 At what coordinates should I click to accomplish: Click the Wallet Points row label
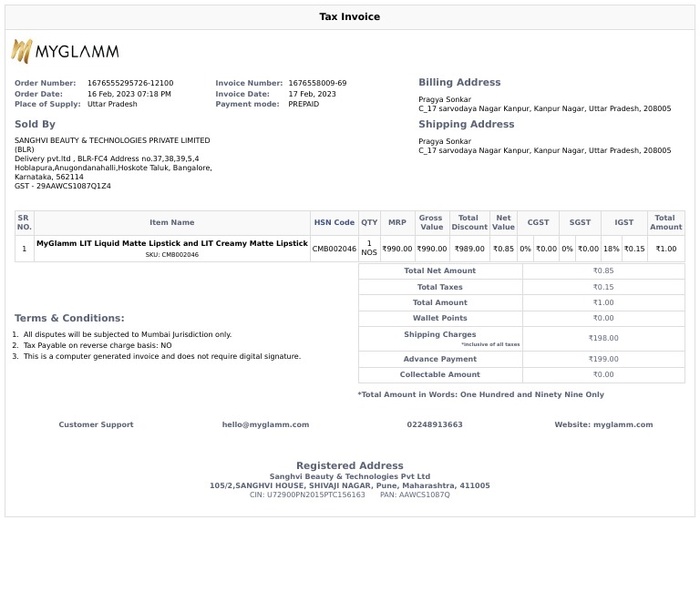click(x=439, y=318)
